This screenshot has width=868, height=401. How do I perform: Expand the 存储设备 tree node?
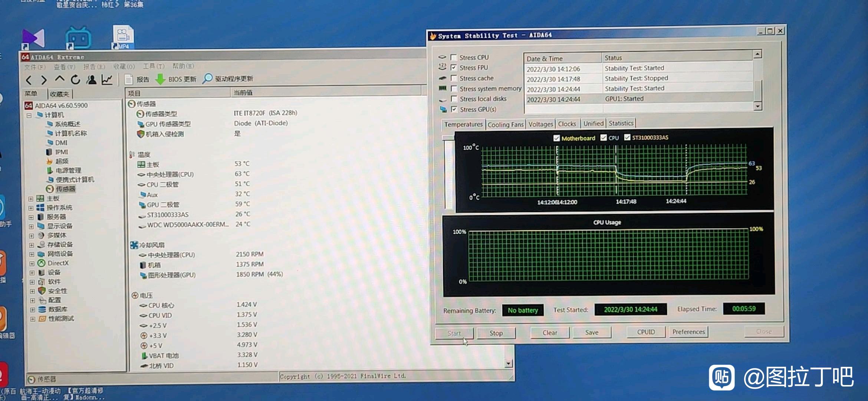(32, 245)
